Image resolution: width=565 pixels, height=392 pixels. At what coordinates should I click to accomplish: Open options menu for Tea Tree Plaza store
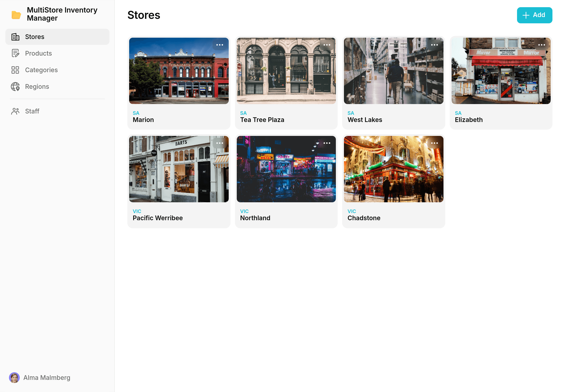point(327,45)
